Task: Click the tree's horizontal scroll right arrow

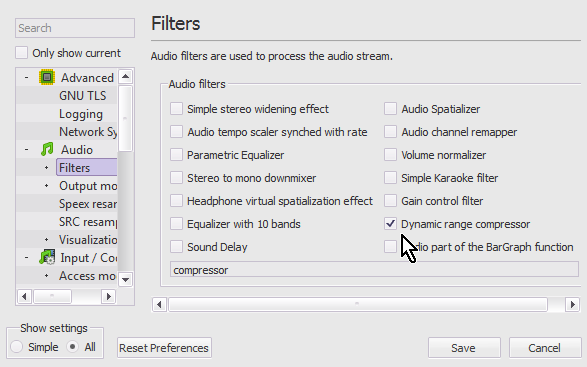Action: pos(109,297)
